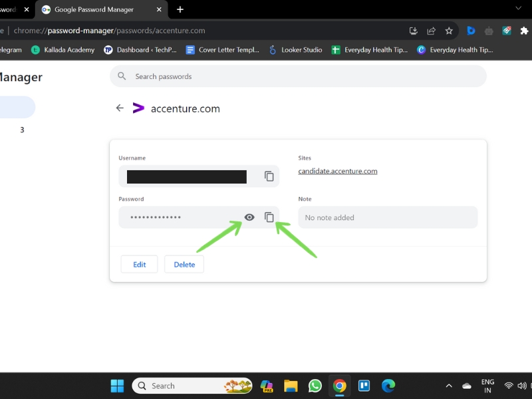The height and width of the screenshot is (399, 532).
Task: Copy the username to clipboard
Action: (x=269, y=176)
